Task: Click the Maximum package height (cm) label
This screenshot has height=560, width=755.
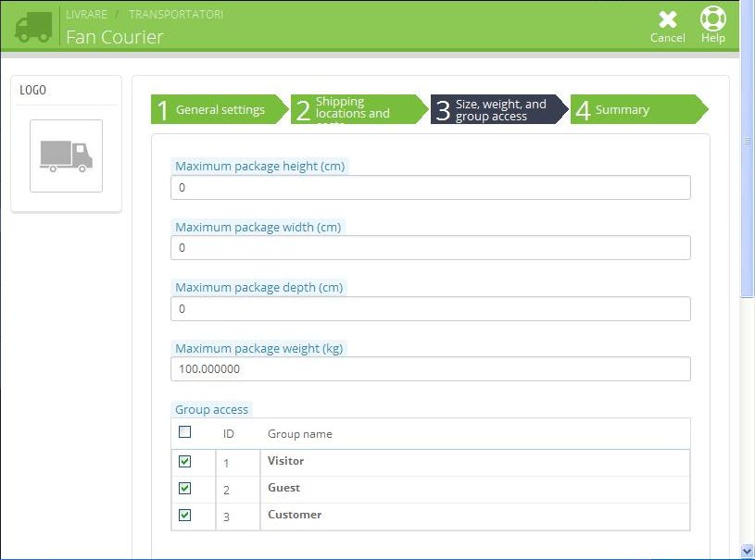Action: coord(259,166)
